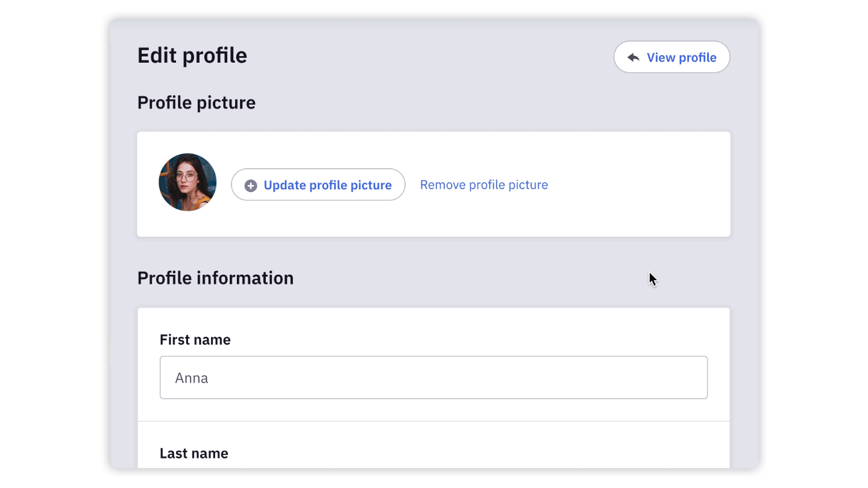Select the Remove profile picture link
Viewport: 868px width, 488px height.
[x=484, y=185]
